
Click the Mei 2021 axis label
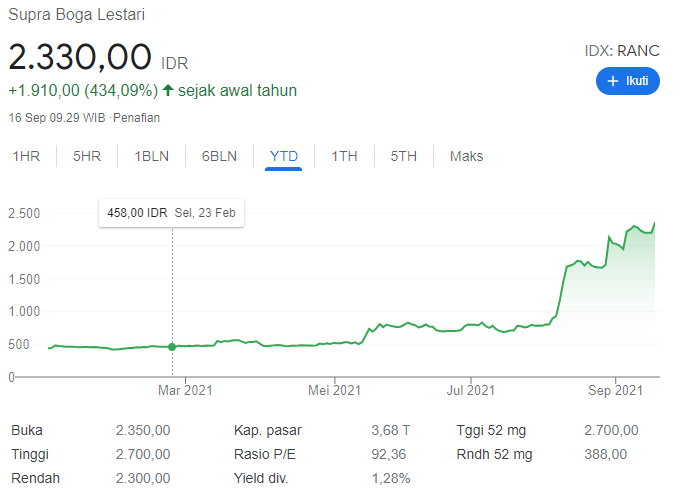pos(335,390)
